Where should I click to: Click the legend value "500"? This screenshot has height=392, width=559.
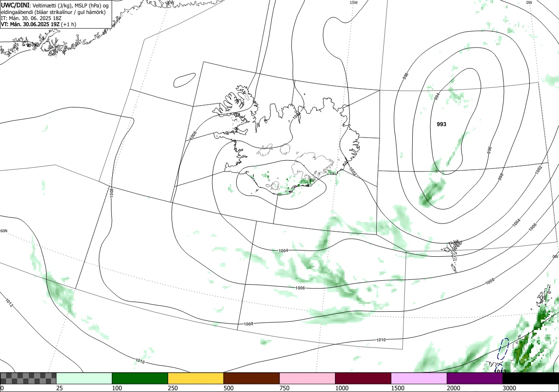(x=228, y=388)
